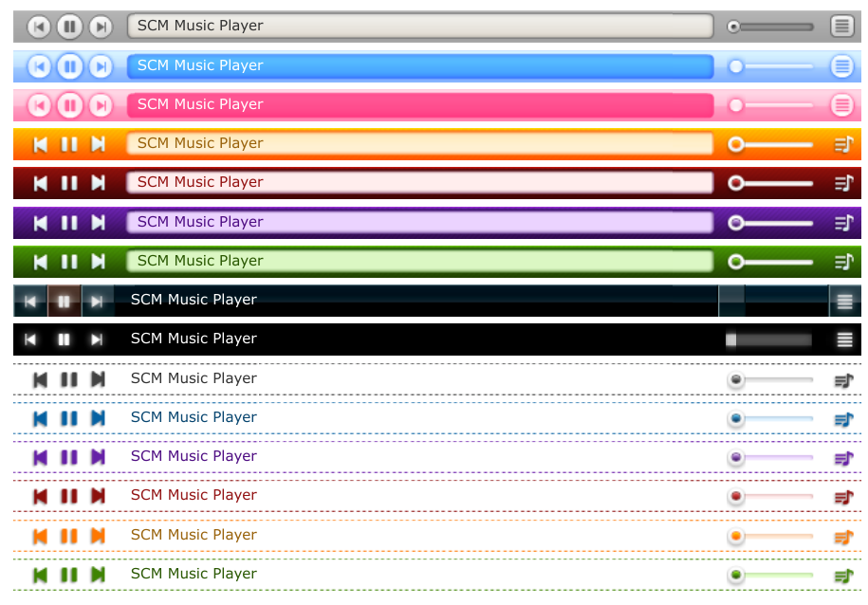Adjust volume on green dashed player

[770, 575]
